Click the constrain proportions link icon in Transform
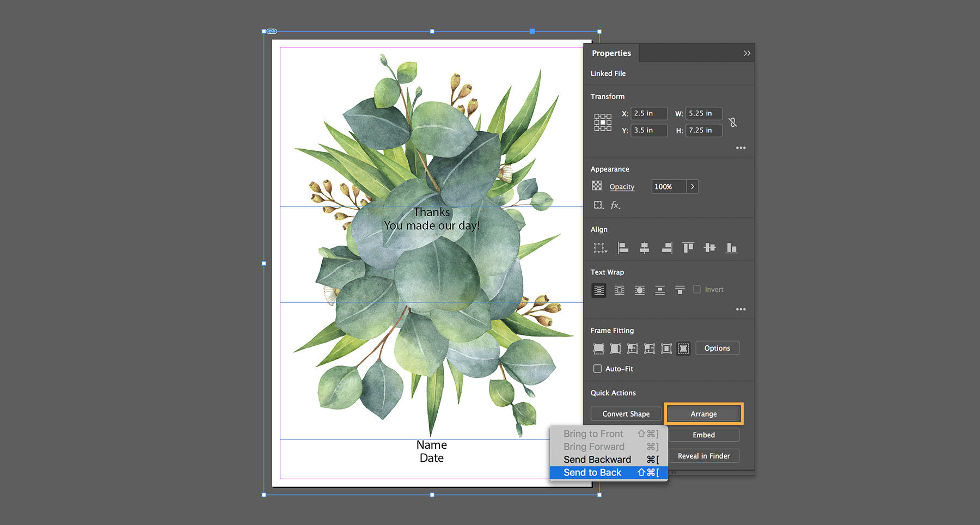Screen dimensions: 980x525 pyautogui.click(x=733, y=123)
